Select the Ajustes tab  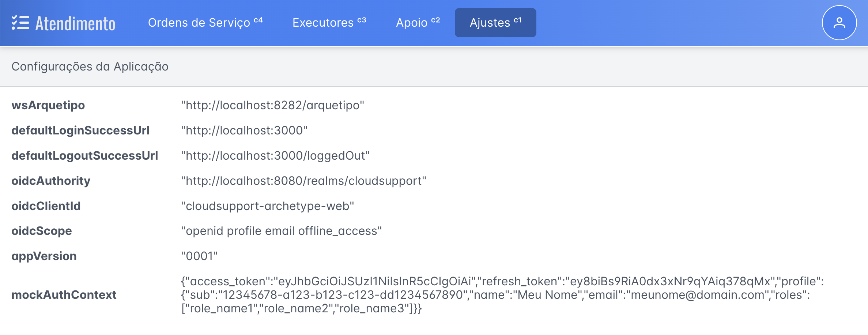495,23
